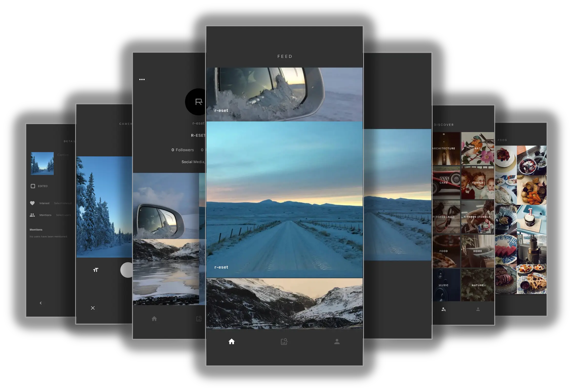Check the EDITED checkbox on the Detail screen
This screenshot has height=392, width=573.
pos(33,186)
